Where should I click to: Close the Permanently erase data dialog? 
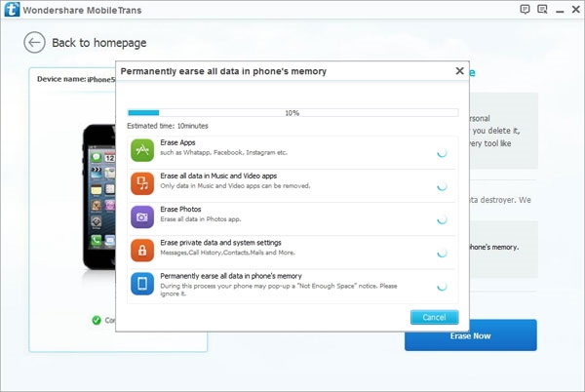[459, 71]
